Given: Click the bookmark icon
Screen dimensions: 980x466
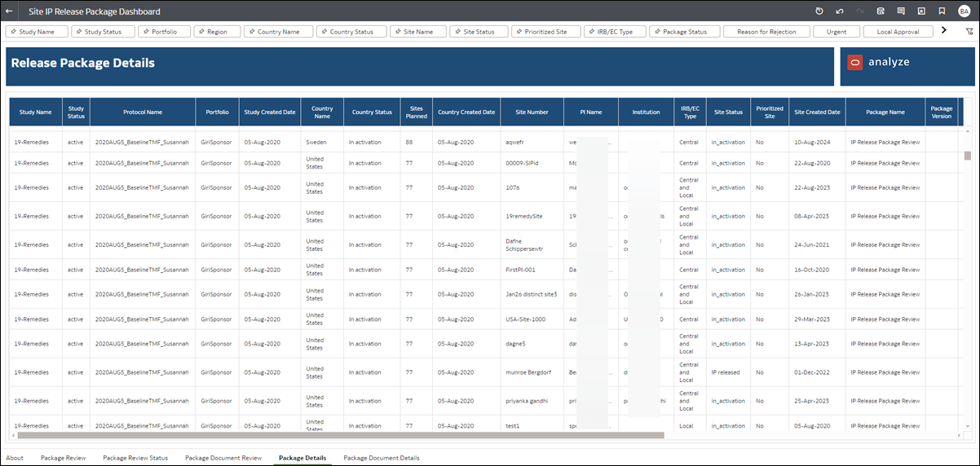Looking at the screenshot, I should click(942, 11).
